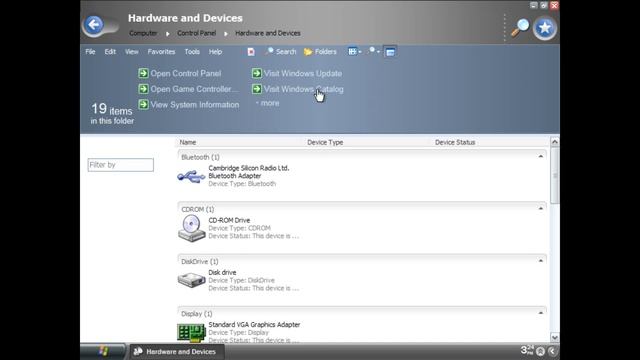Viewport: 640px width, 360px height.
Task: Select Standard VGA Graphics Adapter icon
Action: coord(191,332)
